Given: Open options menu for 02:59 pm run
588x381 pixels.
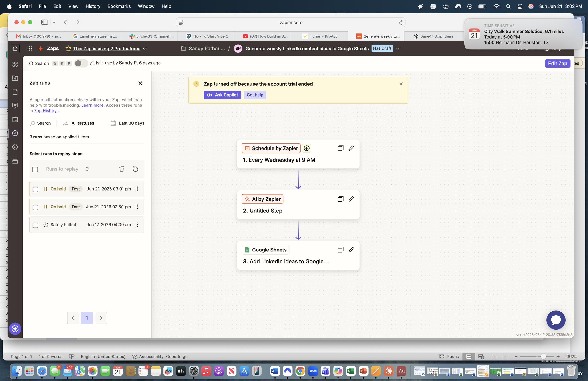Looking at the screenshot, I should 137,207.
